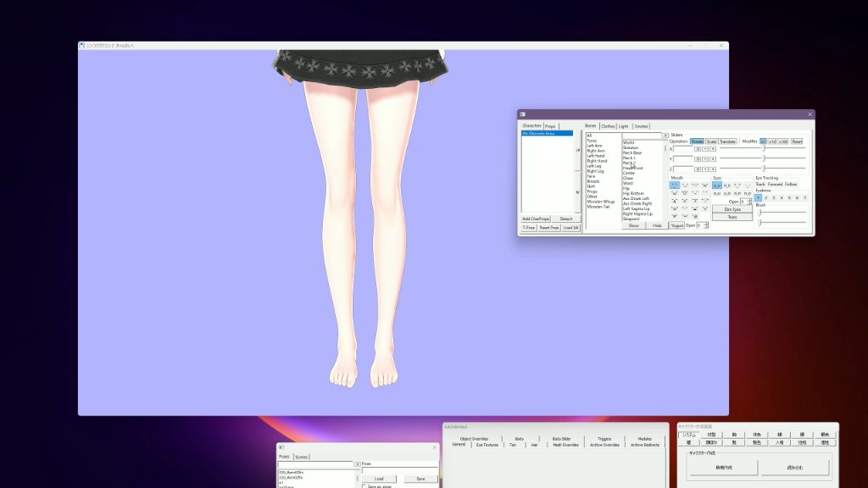The height and width of the screenshot is (488, 868).
Task: Click the Hide bone button
Action: point(657,225)
